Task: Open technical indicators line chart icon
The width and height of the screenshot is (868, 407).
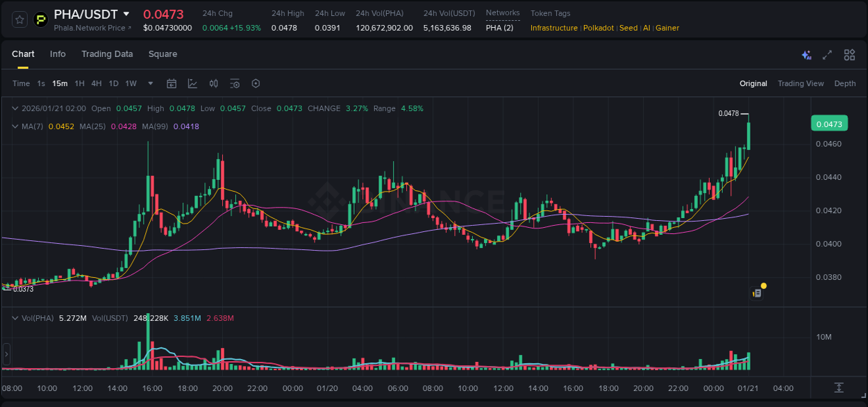Action: coord(192,83)
